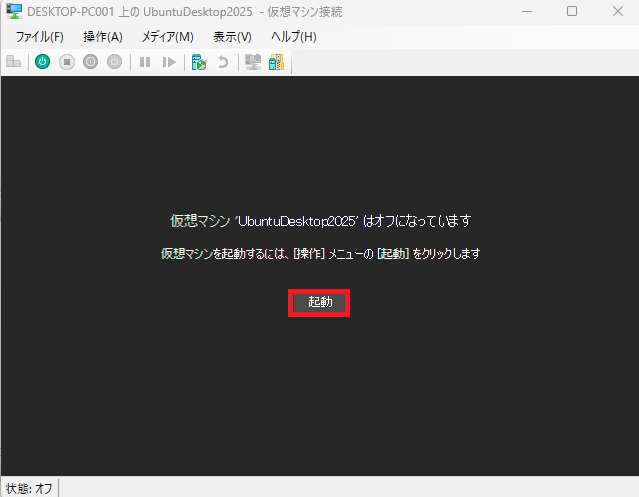
Task: Close the virtual machine connection window
Action: tap(618, 11)
